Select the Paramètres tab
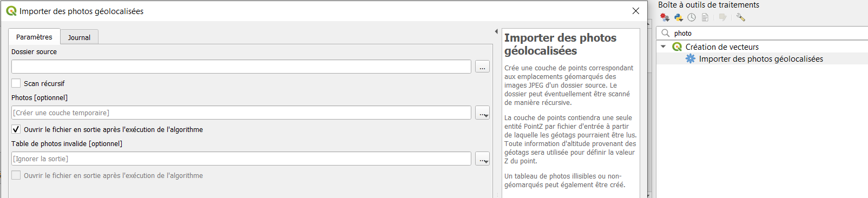The height and width of the screenshot is (198, 868). pyautogui.click(x=34, y=37)
